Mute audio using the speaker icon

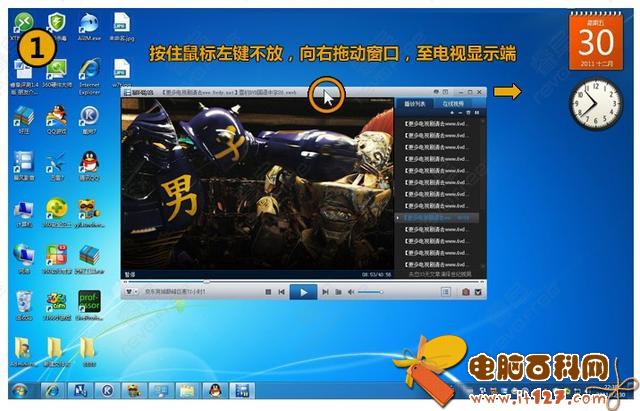[351, 292]
